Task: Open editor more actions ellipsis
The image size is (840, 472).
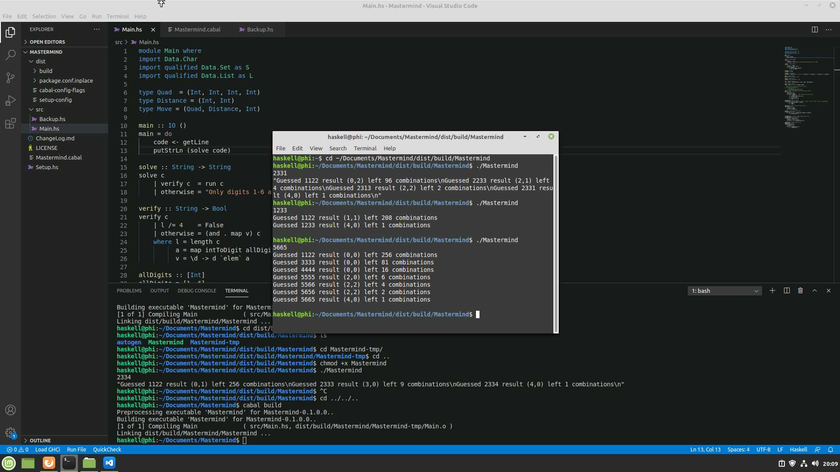Action: tap(828, 29)
